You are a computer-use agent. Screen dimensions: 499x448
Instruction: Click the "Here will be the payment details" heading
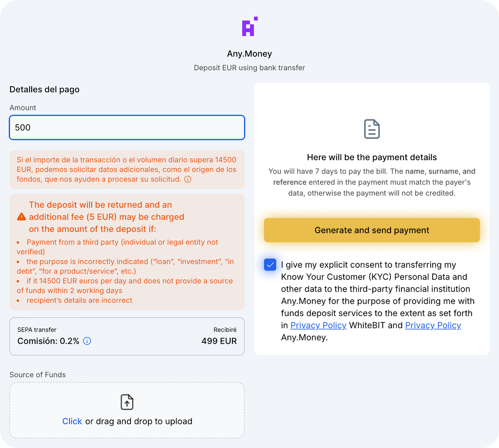(372, 157)
